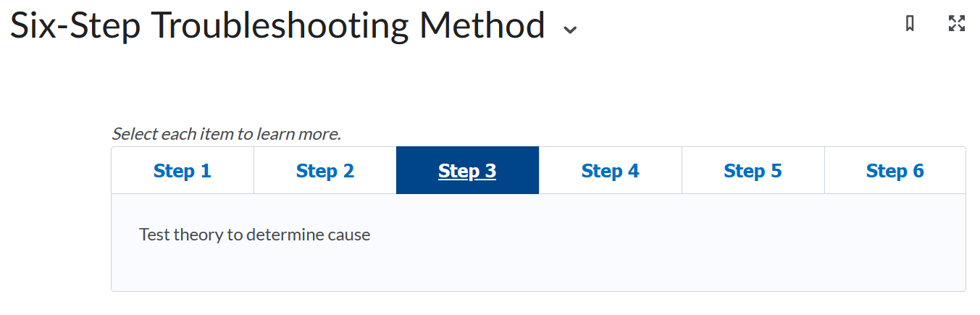The width and height of the screenshot is (980, 315).
Task: Click the word 'cause' in the panel text
Action: click(x=351, y=235)
